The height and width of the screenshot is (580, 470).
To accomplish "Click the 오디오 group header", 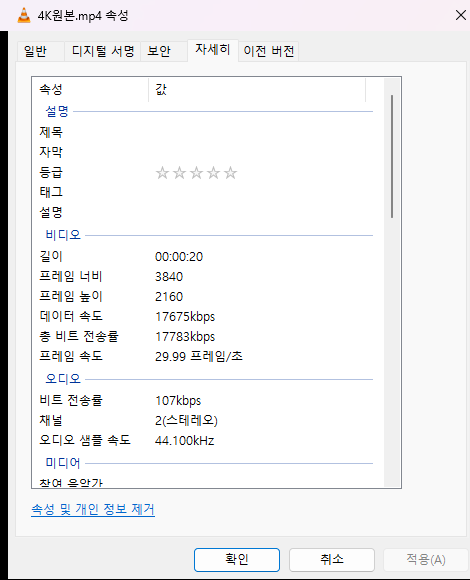I will pyautogui.click(x=63, y=379).
